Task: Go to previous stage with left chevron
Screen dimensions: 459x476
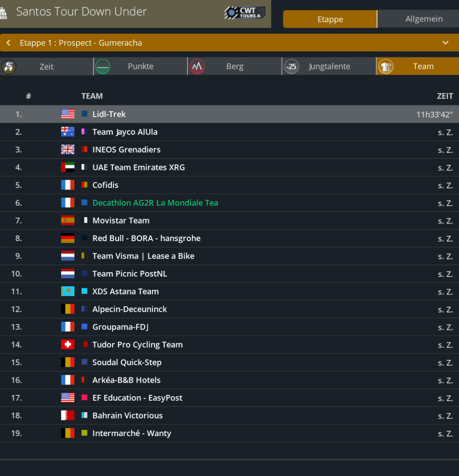Action: pyautogui.click(x=9, y=43)
